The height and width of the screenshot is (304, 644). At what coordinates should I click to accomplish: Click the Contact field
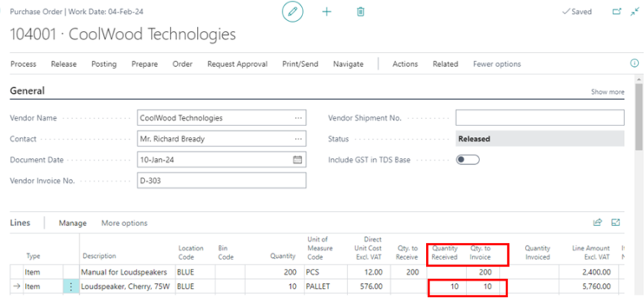221,139
